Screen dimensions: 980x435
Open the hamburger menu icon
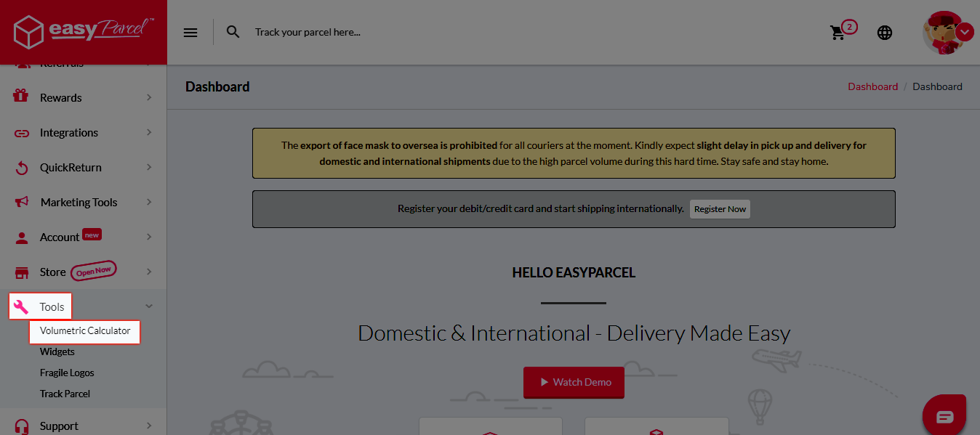[x=190, y=32]
